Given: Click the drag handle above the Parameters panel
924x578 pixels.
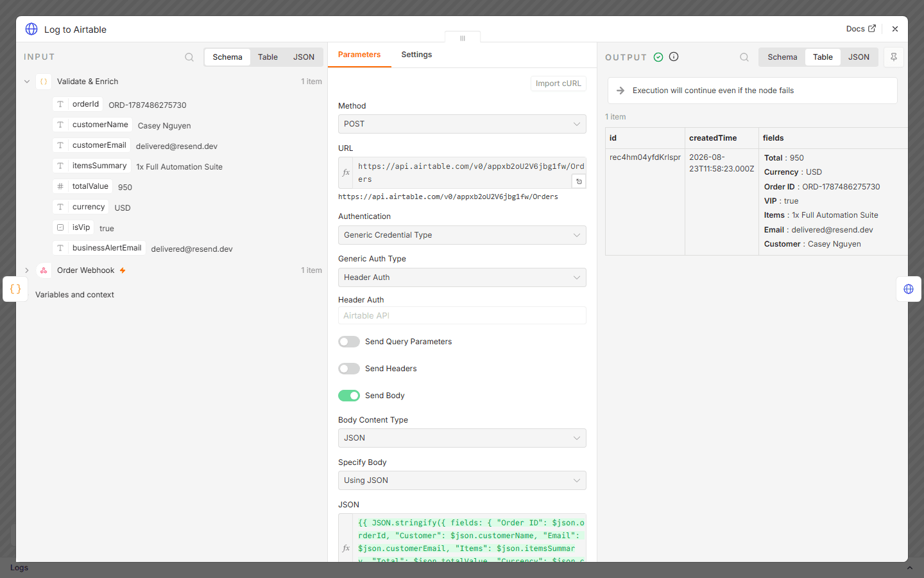Looking at the screenshot, I should pos(463,38).
